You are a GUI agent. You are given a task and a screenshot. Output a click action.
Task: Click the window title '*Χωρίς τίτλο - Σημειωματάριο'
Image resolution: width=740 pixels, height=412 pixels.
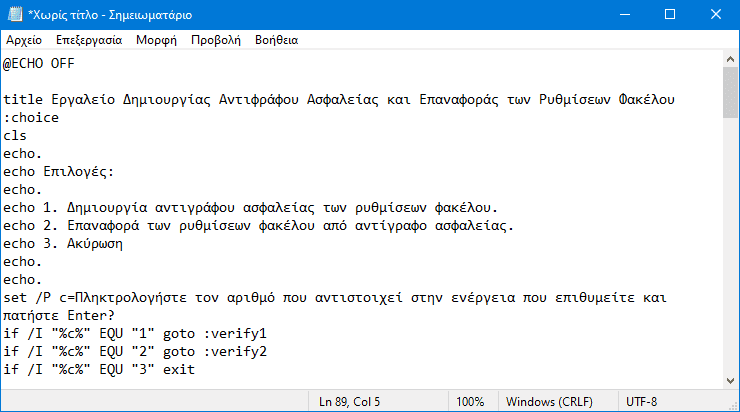click(x=110, y=15)
